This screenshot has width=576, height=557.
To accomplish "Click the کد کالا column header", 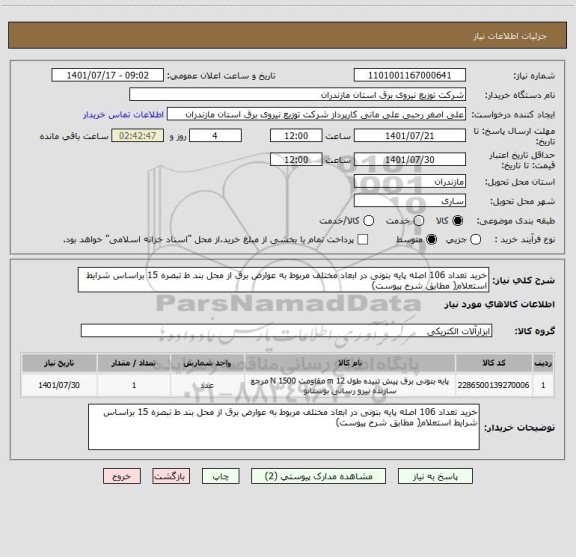I will click(x=494, y=363).
